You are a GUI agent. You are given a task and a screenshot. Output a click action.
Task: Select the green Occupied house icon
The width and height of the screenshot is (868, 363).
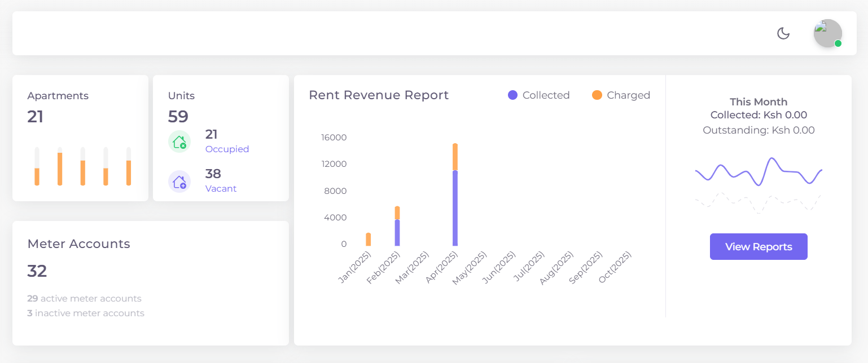(x=179, y=141)
